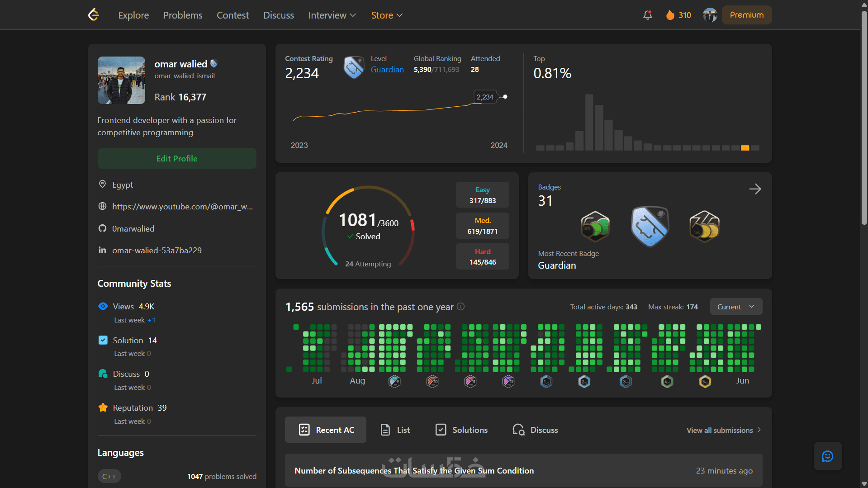This screenshot has height=488, width=868.
Task: Click the Edit Profile button
Action: tap(177, 158)
